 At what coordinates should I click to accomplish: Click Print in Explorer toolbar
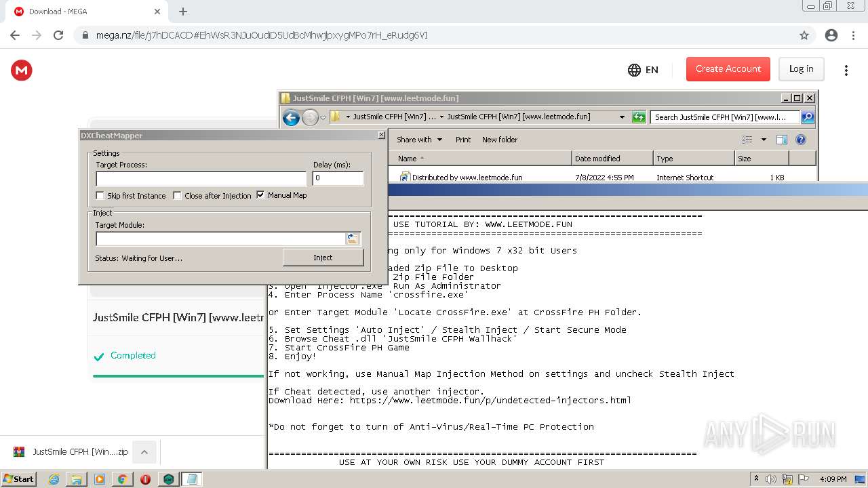click(463, 140)
